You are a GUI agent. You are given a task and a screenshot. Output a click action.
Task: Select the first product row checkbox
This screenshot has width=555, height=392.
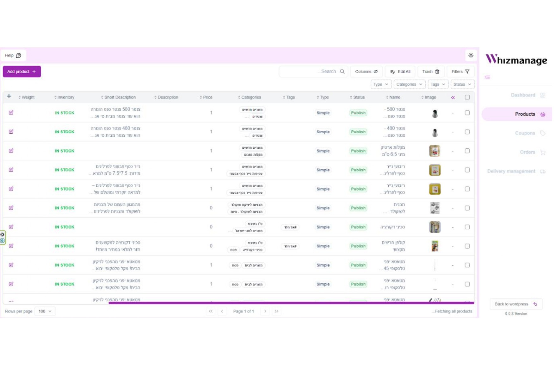467,113
